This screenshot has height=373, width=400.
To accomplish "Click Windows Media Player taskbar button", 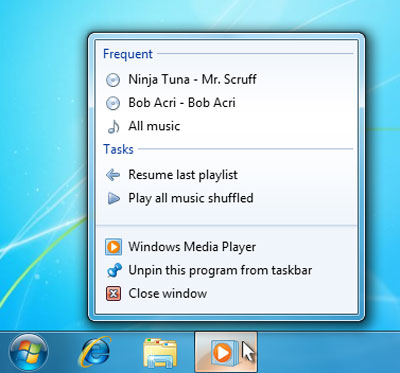I will coord(226,352).
